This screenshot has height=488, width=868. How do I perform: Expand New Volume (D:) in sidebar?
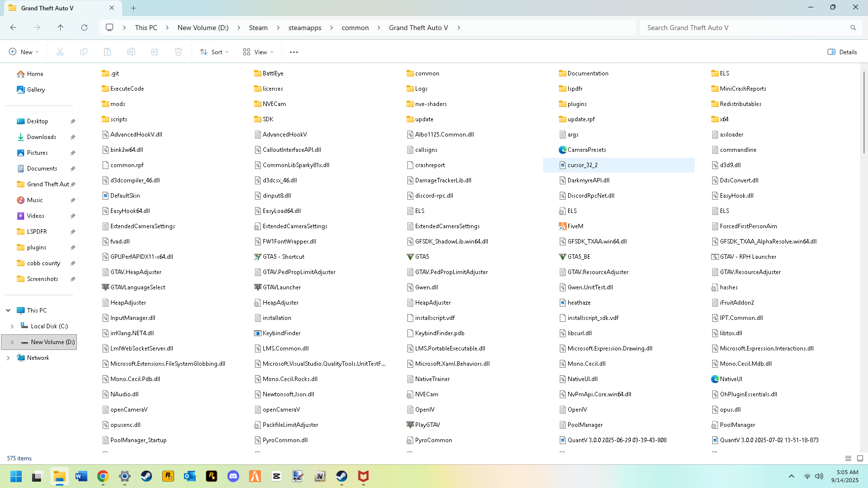click(x=12, y=342)
